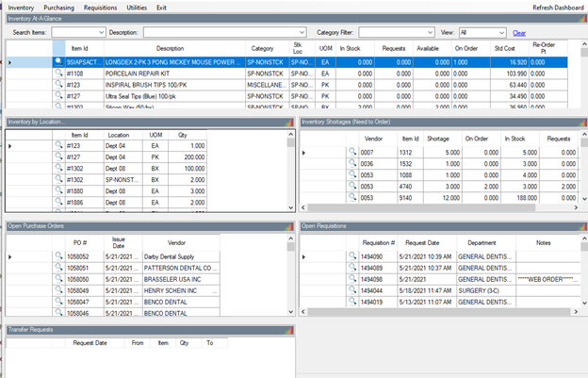
Task: Select PORCELAIN REPAIR KIT description cell
Action: (x=174, y=74)
